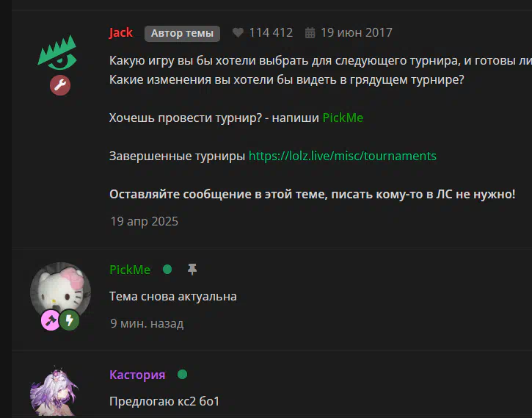Screen dimensions: 532x418
Task: Click the green lightning badge on PickMe's avatar
Action: pos(70,320)
